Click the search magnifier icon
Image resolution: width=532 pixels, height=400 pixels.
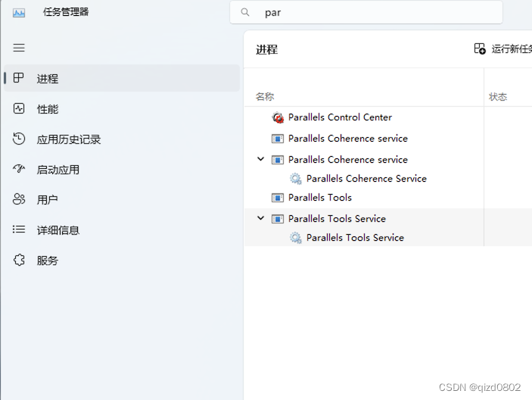245,12
